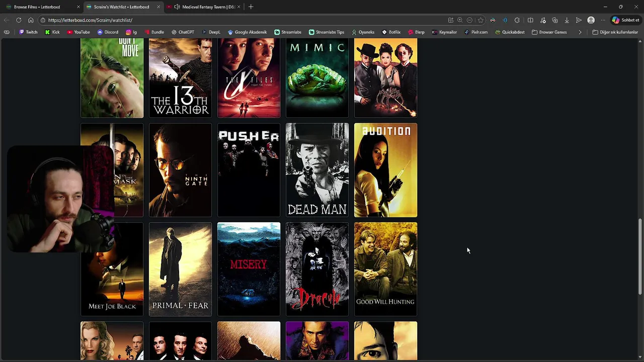Open the browser profile avatar
644x362 pixels.
pos(591,20)
